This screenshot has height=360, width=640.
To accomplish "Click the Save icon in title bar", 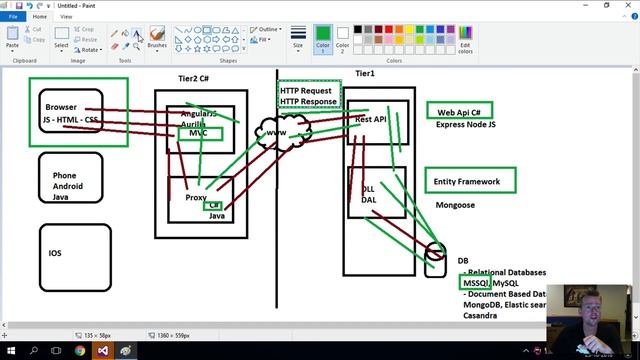I will point(19,6).
